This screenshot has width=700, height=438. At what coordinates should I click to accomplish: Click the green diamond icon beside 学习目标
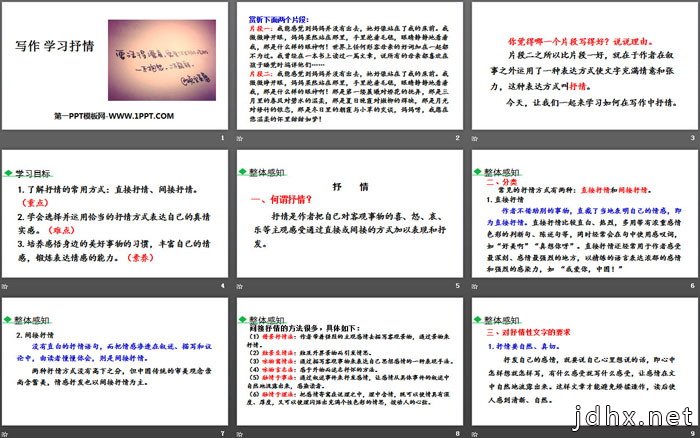click(8, 159)
